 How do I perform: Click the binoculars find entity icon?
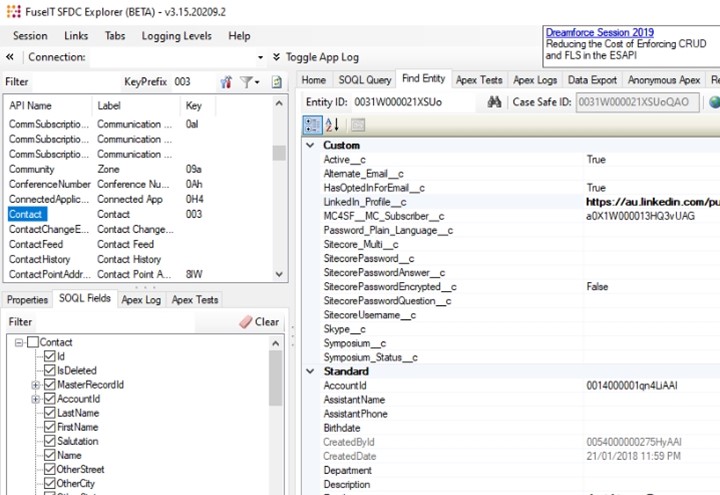coord(494,102)
